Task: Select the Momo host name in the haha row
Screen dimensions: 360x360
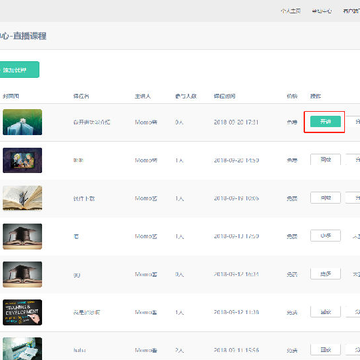Action: [x=146, y=350]
